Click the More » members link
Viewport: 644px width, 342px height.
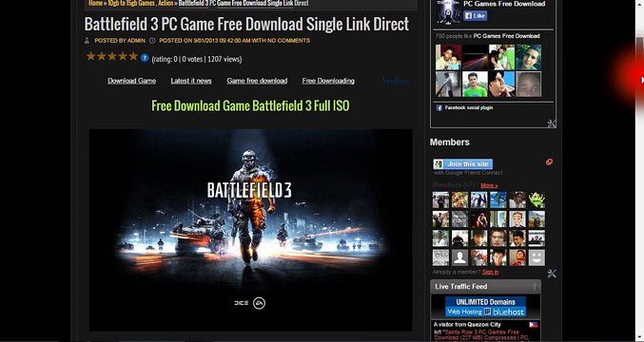click(489, 185)
